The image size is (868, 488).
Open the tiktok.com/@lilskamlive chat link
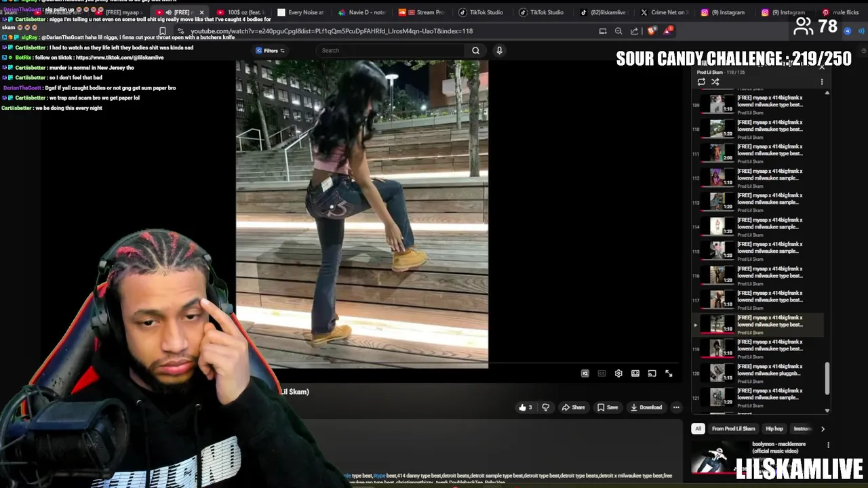tap(120, 58)
